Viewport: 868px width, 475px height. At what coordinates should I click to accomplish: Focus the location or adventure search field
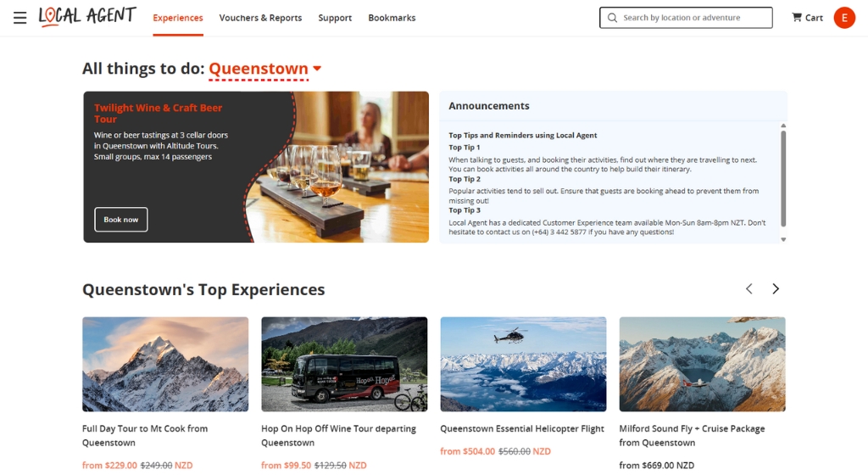tap(686, 18)
